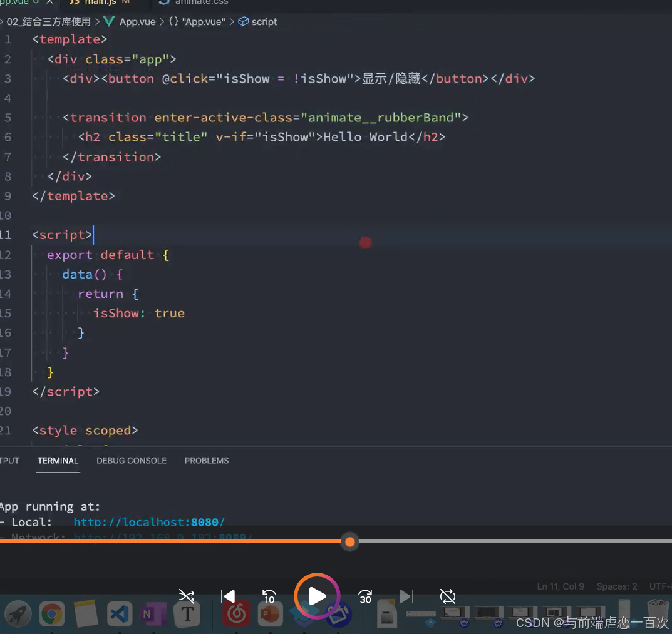672x634 pixels.
Task: Close the App.vue editor tab
Action: 49,2
